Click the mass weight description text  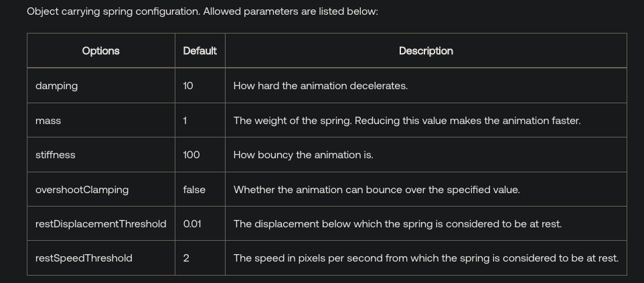406,121
